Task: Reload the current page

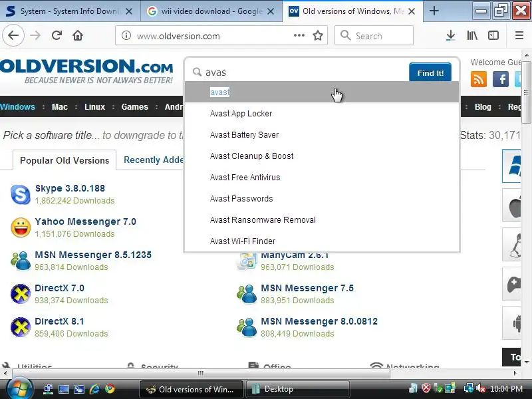Action: click(x=57, y=35)
